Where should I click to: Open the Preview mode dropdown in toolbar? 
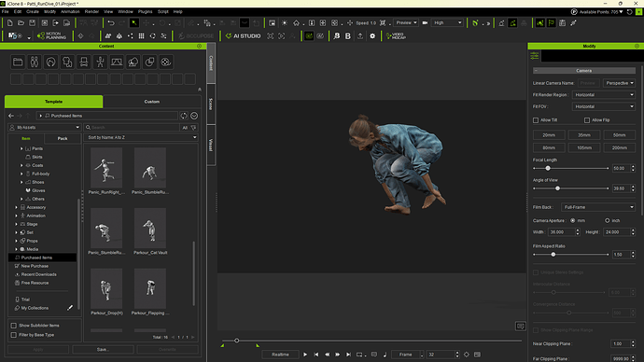tap(406, 23)
